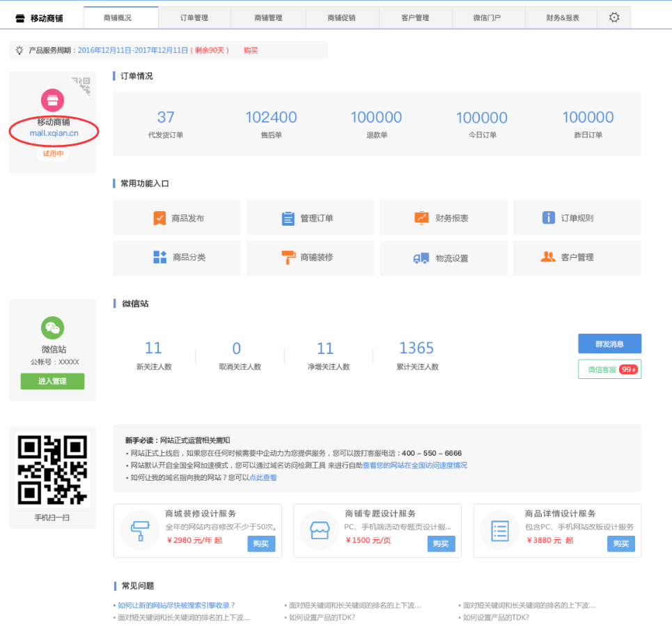
Task: Click the 客户管理 people icon
Action: tap(548, 257)
